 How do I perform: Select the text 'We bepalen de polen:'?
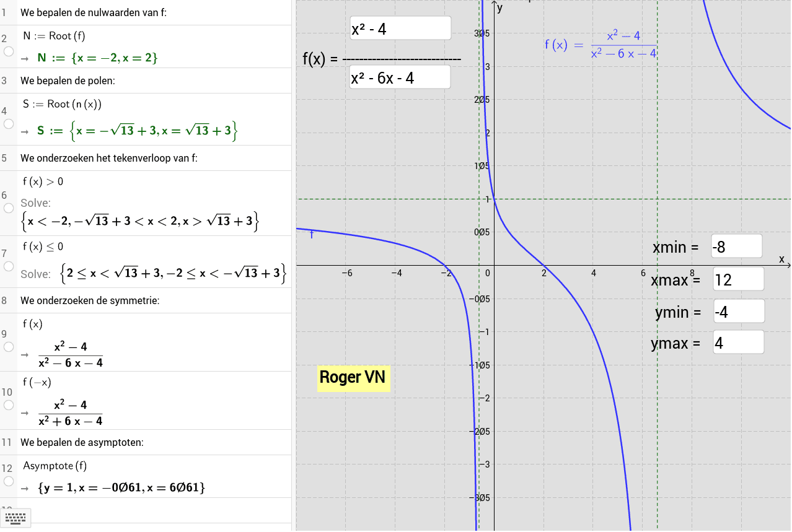68,81
